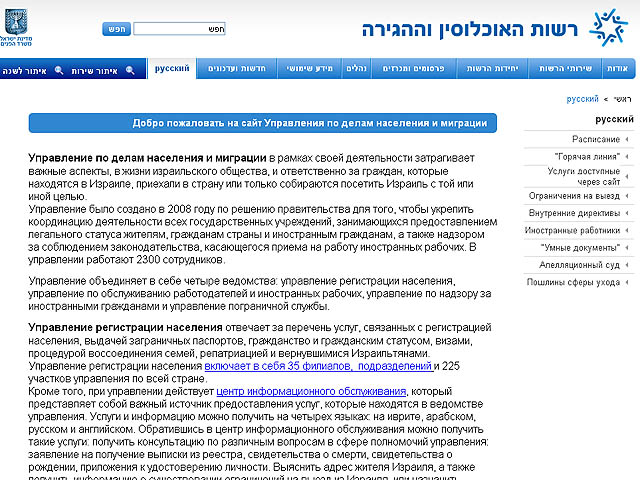Image resolution: width=640 pixels, height=480 pixels.
Task: Click the arrow next to Внутренние директивы
Action: pyautogui.click(x=627, y=213)
